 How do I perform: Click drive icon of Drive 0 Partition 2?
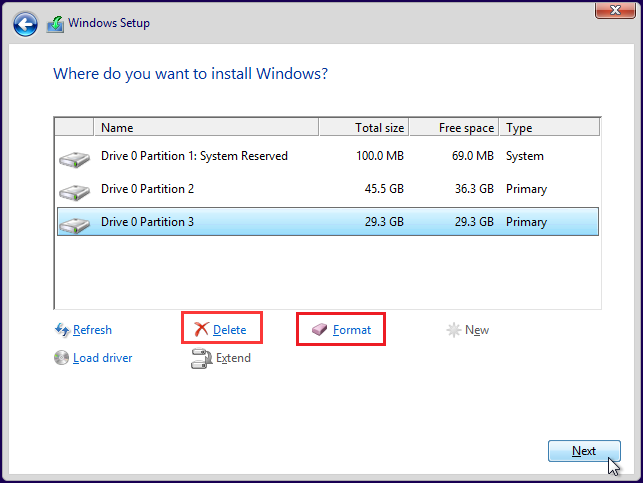click(74, 192)
